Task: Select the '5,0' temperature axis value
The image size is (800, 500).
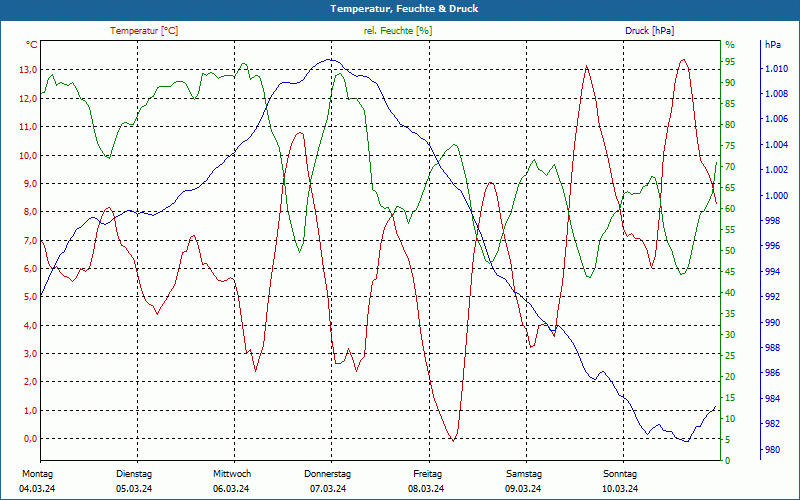Action: click(x=30, y=297)
